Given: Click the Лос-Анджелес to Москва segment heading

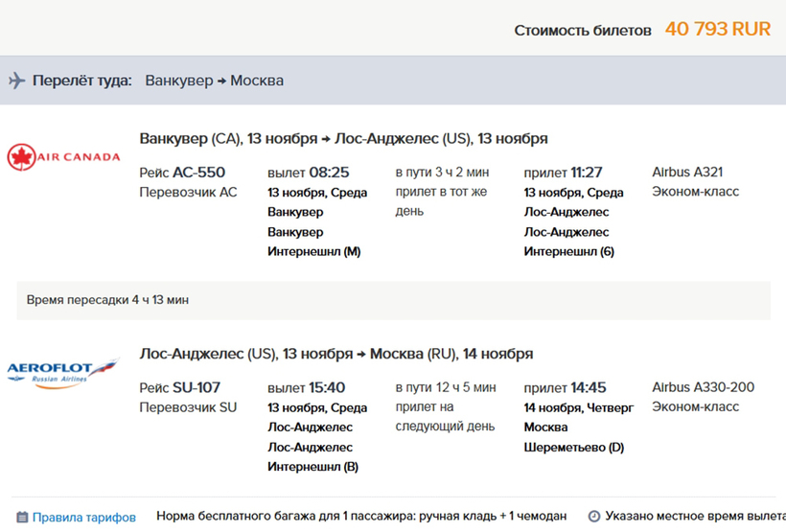Looking at the screenshot, I should pyautogui.click(x=335, y=354).
